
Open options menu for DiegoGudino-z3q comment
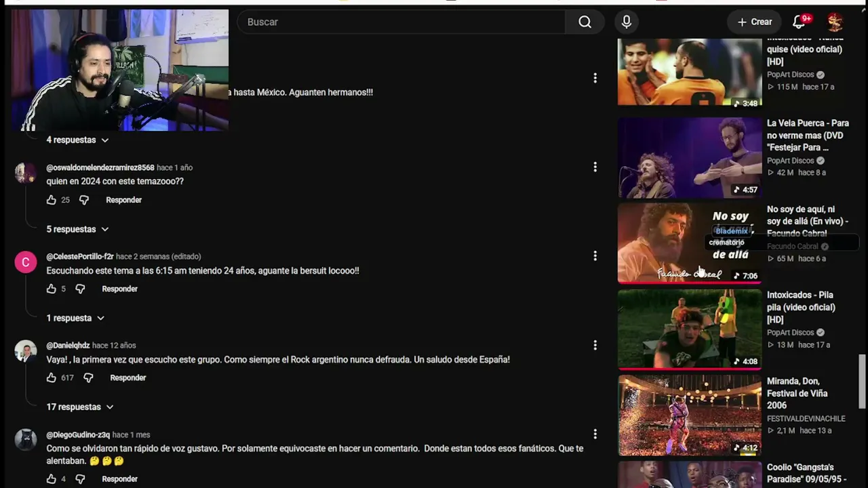click(595, 434)
